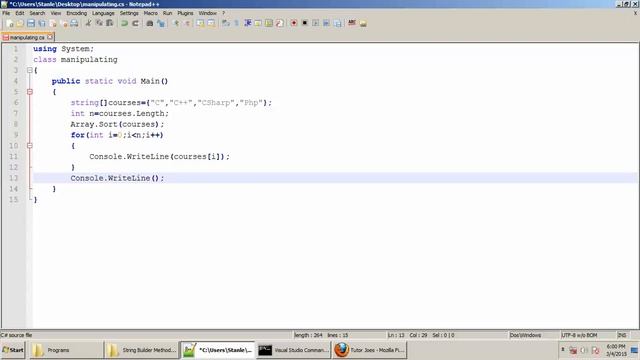Click the Copy toolbar icon
The width and height of the screenshot is (640, 360).
(x=99, y=23)
